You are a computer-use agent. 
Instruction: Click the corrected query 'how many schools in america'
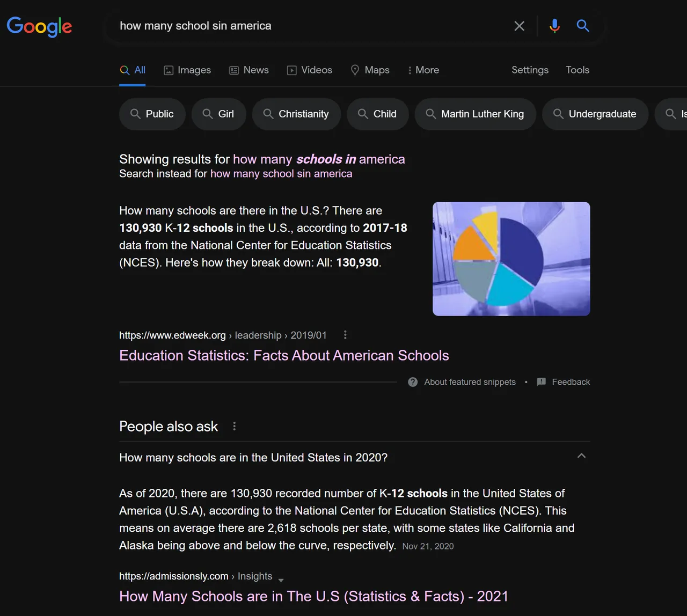(319, 159)
